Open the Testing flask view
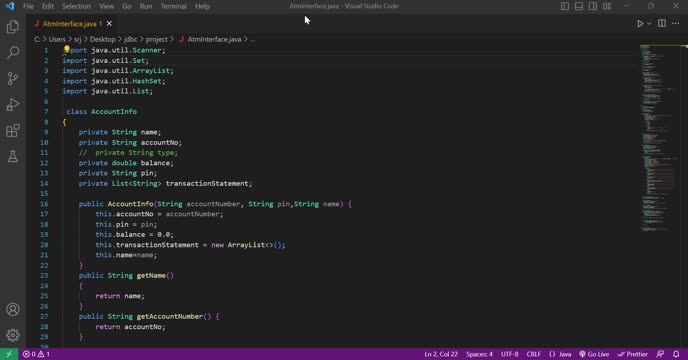 [13, 156]
